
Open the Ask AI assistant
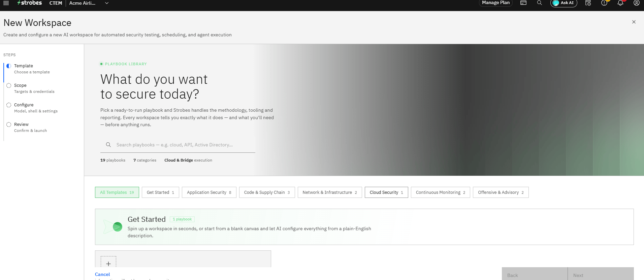click(x=564, y=3)
